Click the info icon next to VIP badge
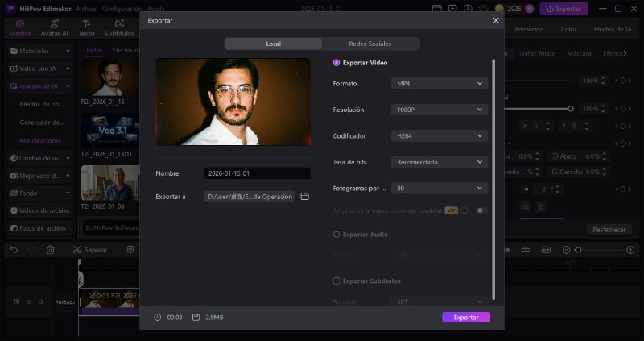The height and width of the screenshot is (341, 644). pyautogui.click(x=464, y=210)
